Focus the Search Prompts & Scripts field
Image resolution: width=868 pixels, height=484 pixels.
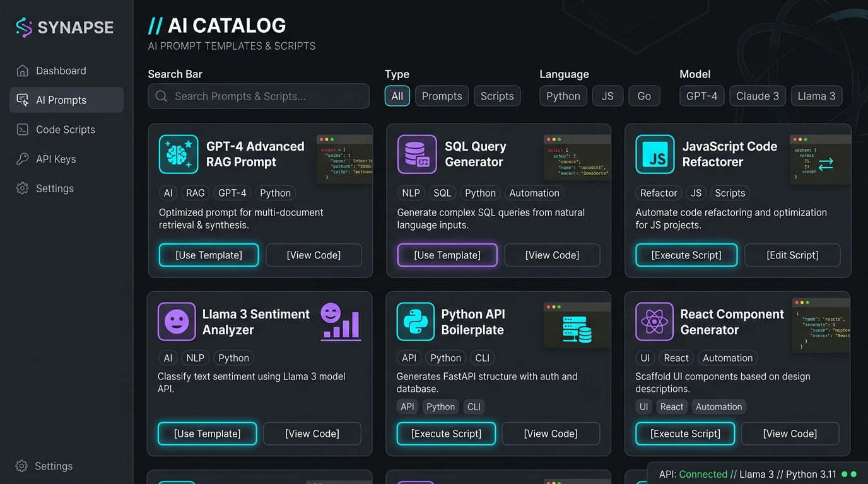click(x=259, y=96)
